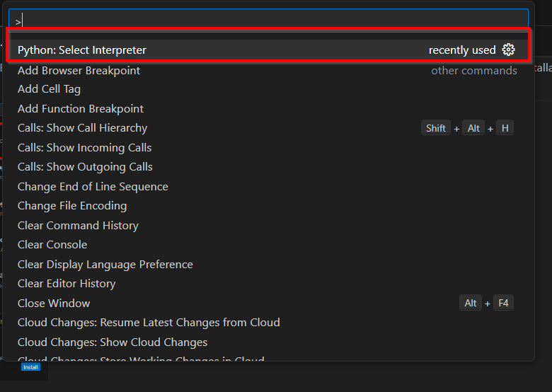Select the Clear Console command
Screen dimensions: 552x392
point(268,245)
